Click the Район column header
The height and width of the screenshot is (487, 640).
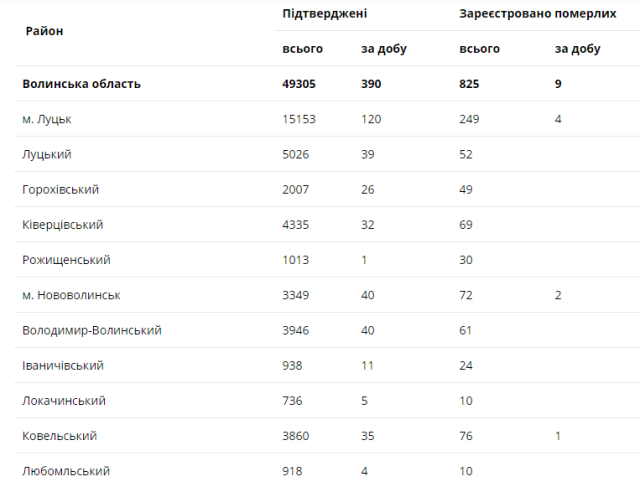pos(43,31)
